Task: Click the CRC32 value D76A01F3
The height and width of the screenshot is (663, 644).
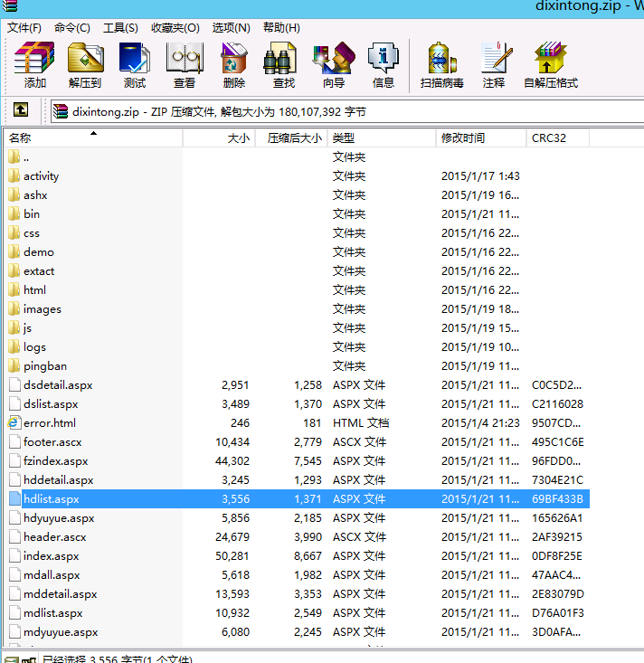Action: (x=558, y=613)
